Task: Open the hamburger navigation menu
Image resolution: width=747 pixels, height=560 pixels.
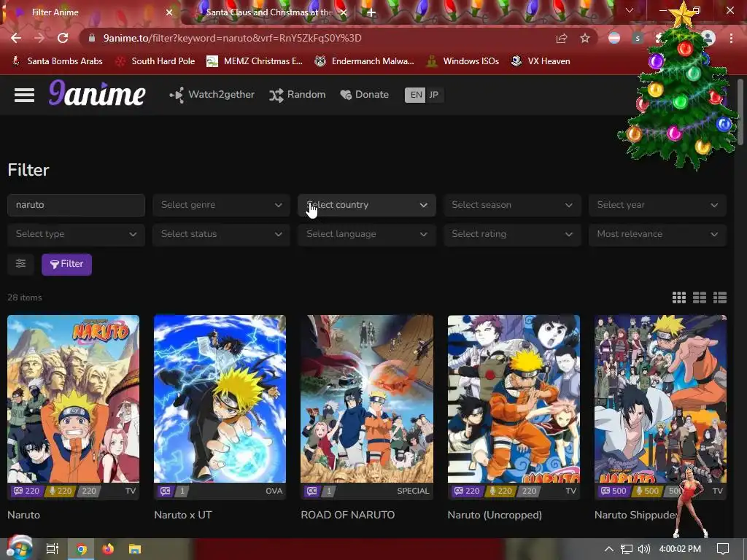Action: (x=24, y=95)
